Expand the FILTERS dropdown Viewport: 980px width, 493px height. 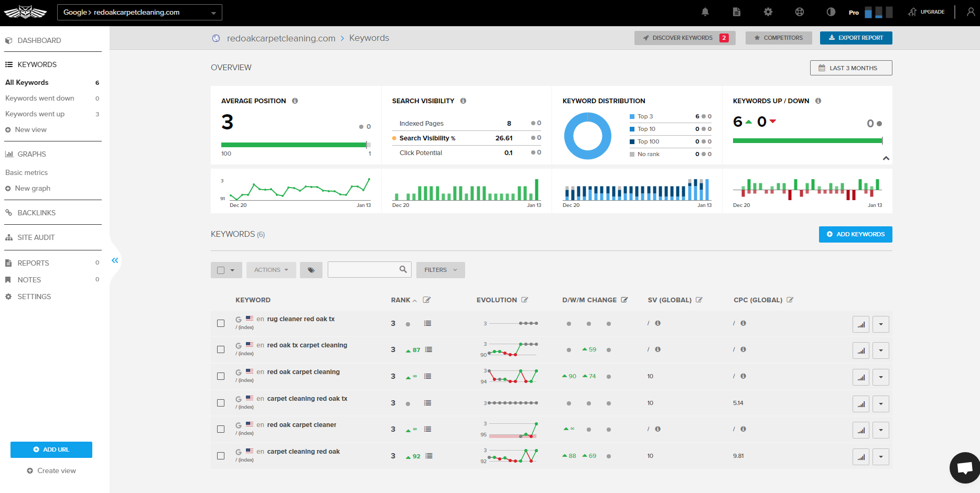tap(440, 270)
